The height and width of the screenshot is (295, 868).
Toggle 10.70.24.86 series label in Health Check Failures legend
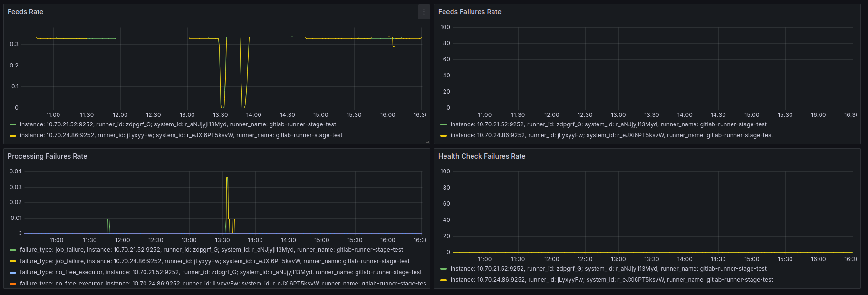tap(612, 280)
